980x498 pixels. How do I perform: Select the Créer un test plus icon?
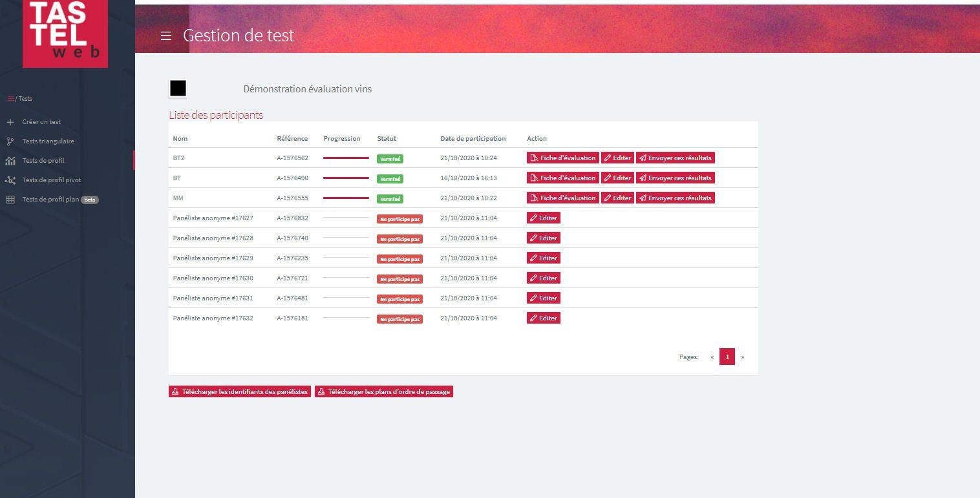(10, 121)
